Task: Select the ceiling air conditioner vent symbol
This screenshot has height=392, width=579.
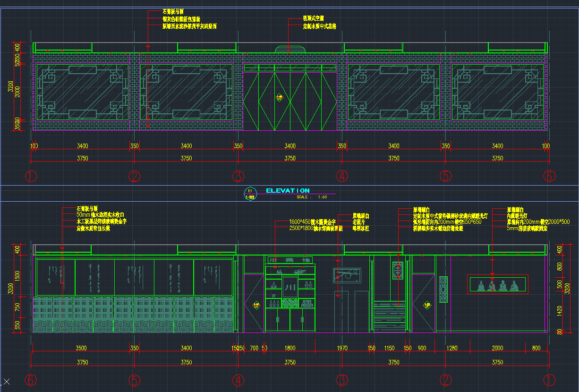Action: 290,49
